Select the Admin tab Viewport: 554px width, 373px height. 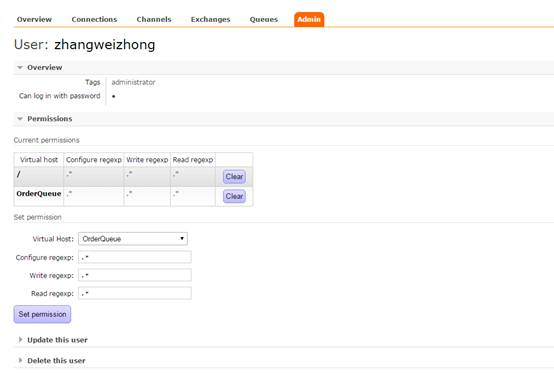309,19
